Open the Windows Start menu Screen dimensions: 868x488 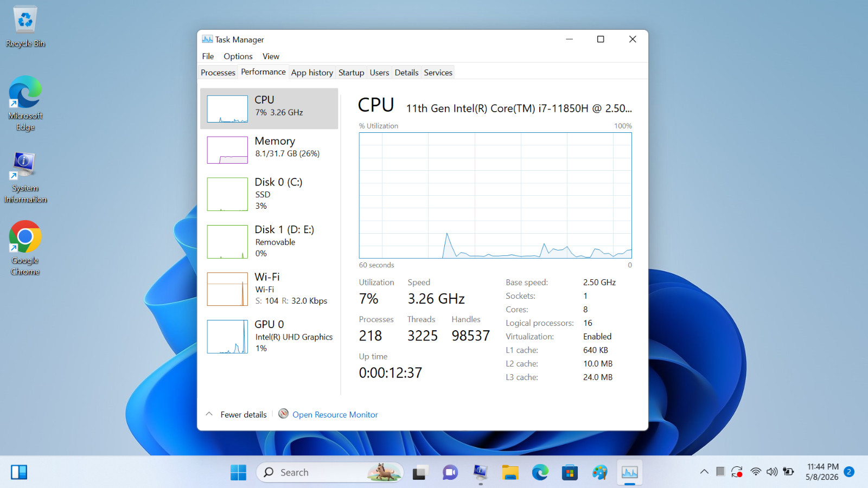(238, 472)
